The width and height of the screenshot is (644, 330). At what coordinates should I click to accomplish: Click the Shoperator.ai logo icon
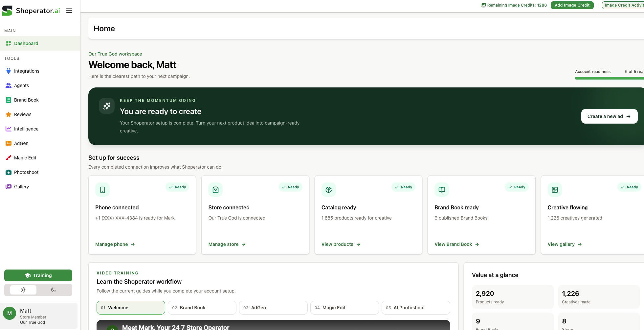[x=7, y=11]
